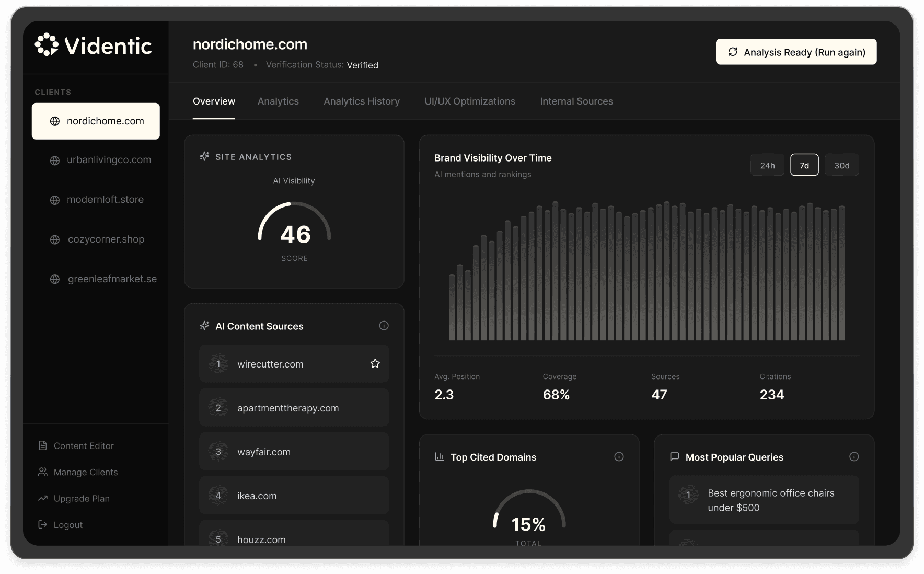Switch to the Internal Sources tab

coord(576,101)
